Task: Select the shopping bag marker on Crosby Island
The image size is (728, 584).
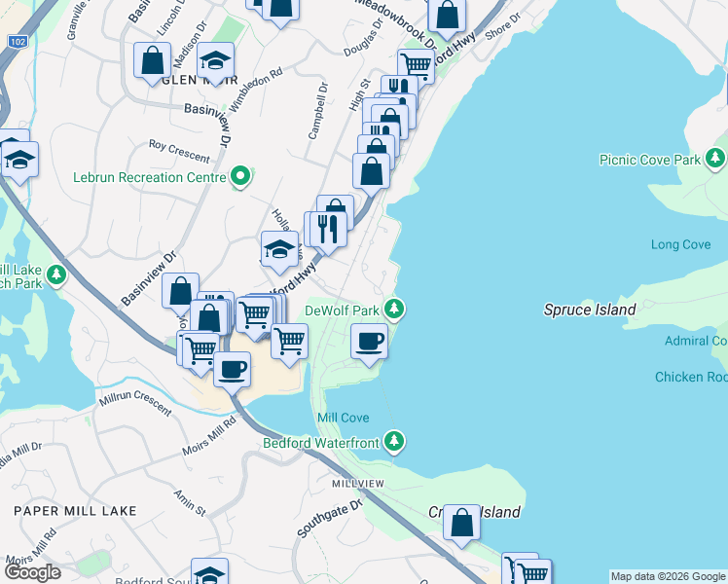Action: [x=461, y=526]
